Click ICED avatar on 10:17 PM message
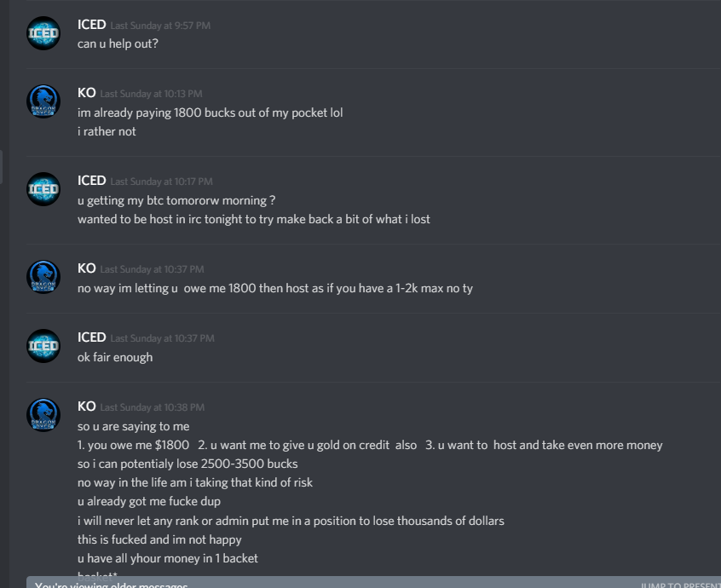Viewport: 721px width, 588px height. [x=43, y=189]
